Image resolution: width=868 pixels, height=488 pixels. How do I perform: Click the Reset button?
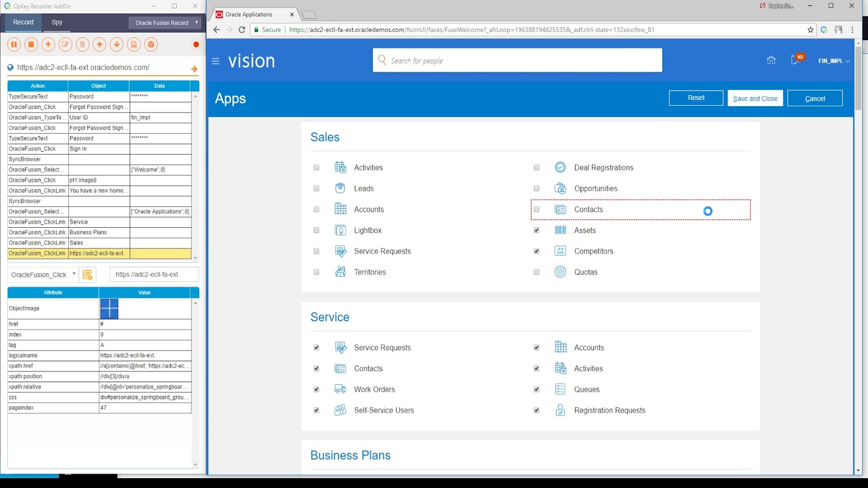pos(696,98)
